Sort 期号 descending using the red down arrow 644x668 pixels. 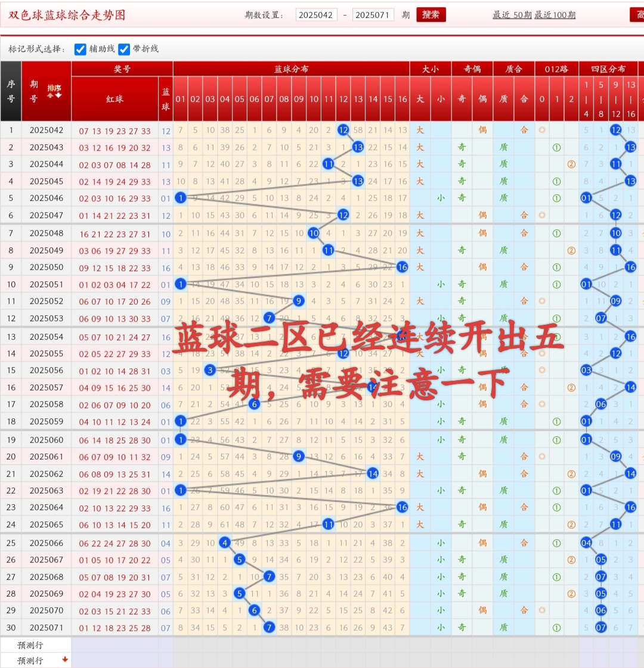[58, 95]
